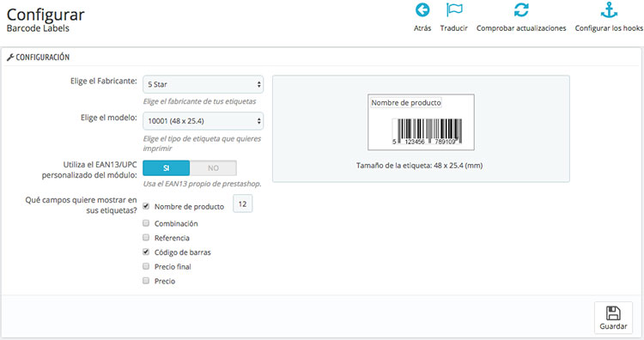Screen dimensions: 644x340
Task: Click the Comprobar actualizaciones label
Action: coord(521,28)
